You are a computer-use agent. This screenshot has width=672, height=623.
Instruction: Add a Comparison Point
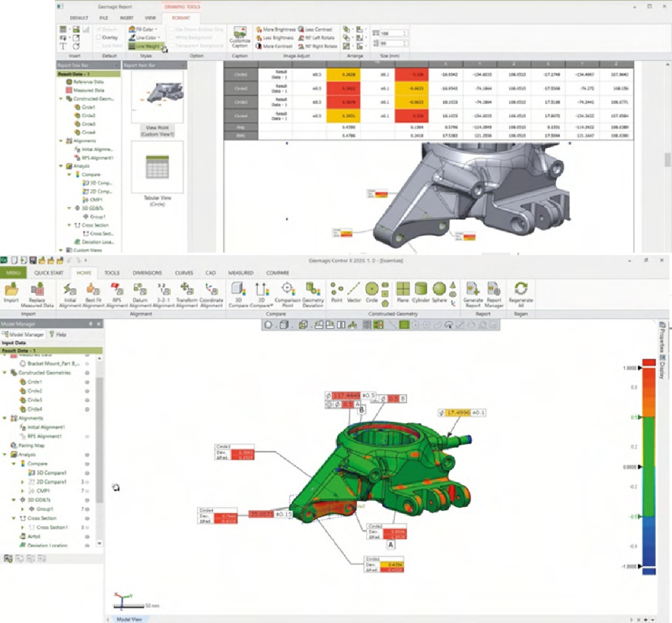point(288,294)
